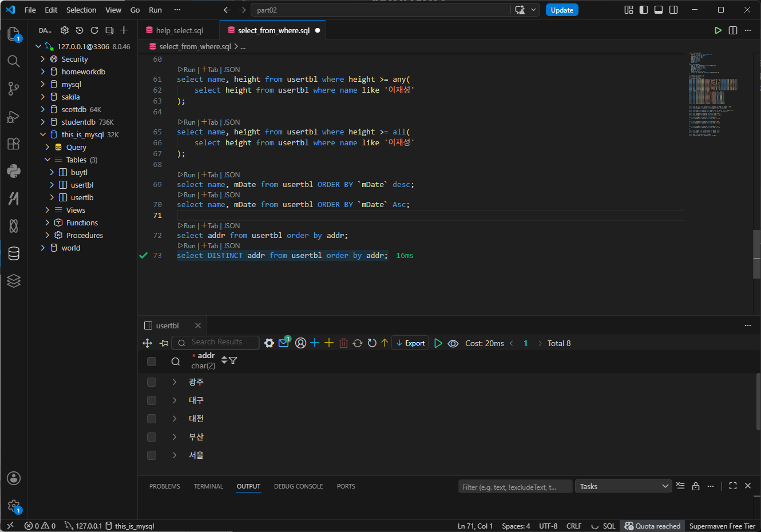Viewport: 761px width, 532px height.
Task: Click SQL language mode in status bar
Action: coord(609,526)
